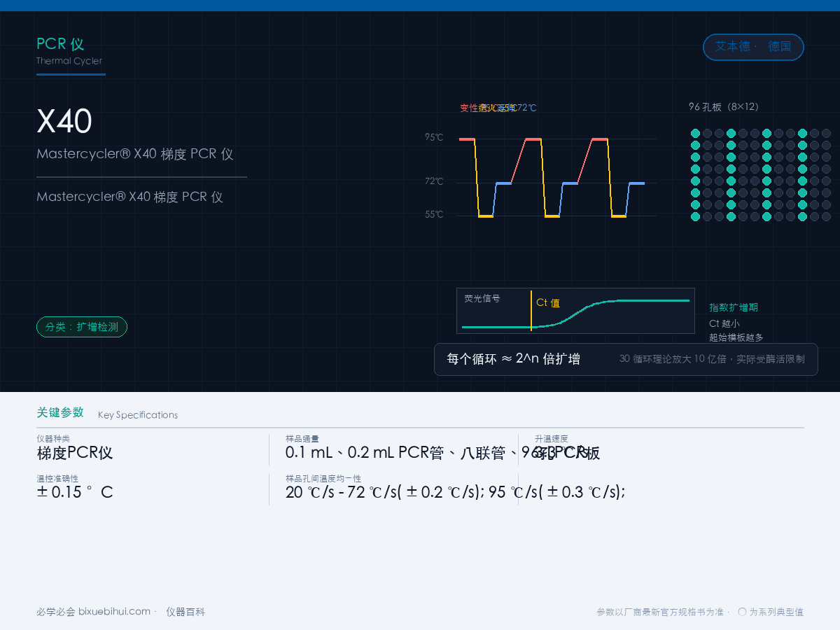
Task: Click the circle icon before 为系列典型值
Action: 743,611
